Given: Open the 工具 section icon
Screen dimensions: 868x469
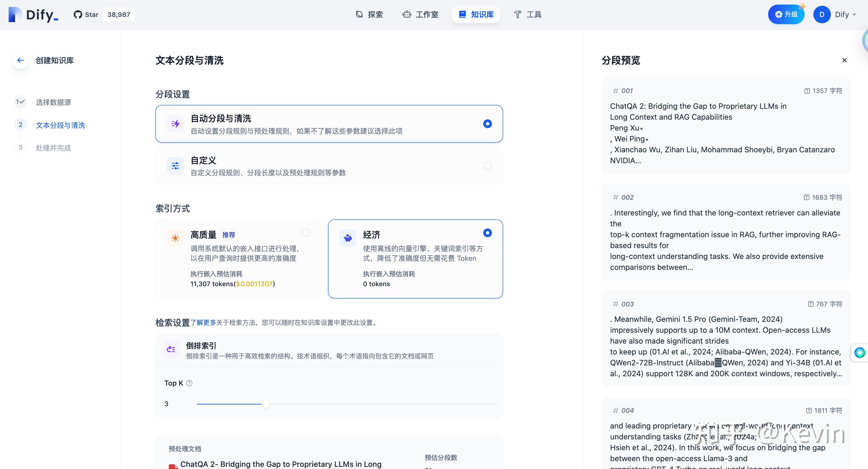Looking at the screenshot, I should [518, 15].
